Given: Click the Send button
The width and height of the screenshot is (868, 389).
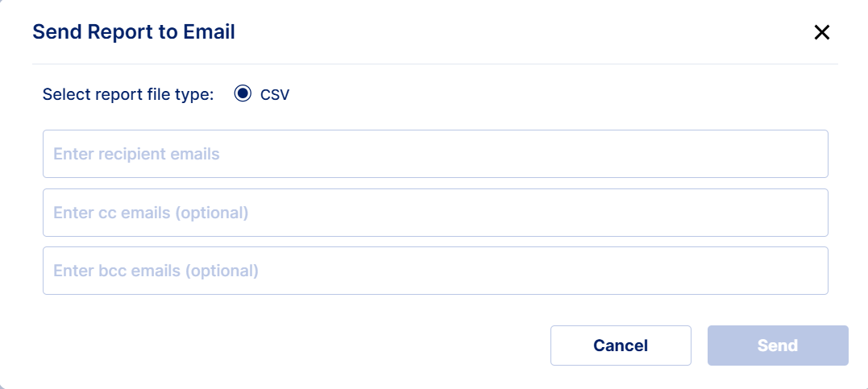Looking at the screenshot, I should (x=777, y=346).
